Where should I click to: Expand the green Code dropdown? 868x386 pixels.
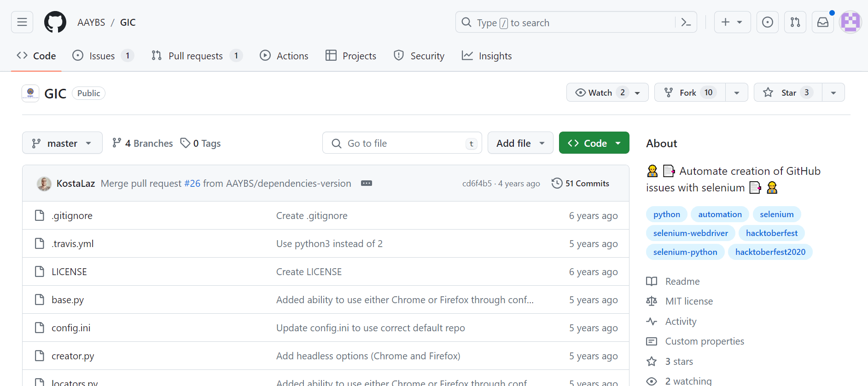click(x=594, y=143)
